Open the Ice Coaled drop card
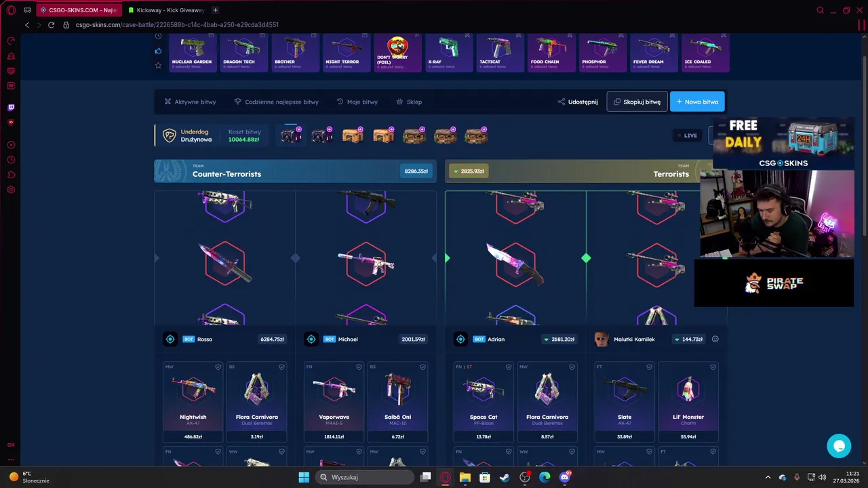Screen dimensions: 868x488 click(x=705, y=52)
